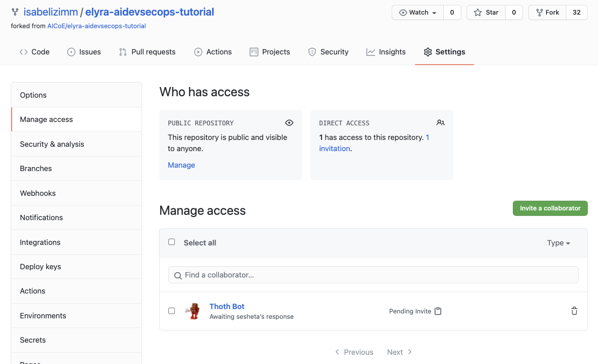The image size is (598, 364).
Task: Go to Deploy keys settings
Action: (x=76, y=267)
